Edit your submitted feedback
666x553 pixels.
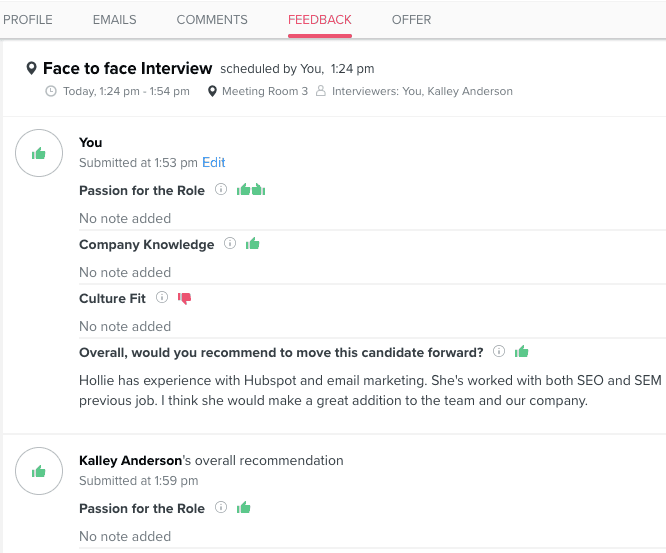[x=214, y=162]
